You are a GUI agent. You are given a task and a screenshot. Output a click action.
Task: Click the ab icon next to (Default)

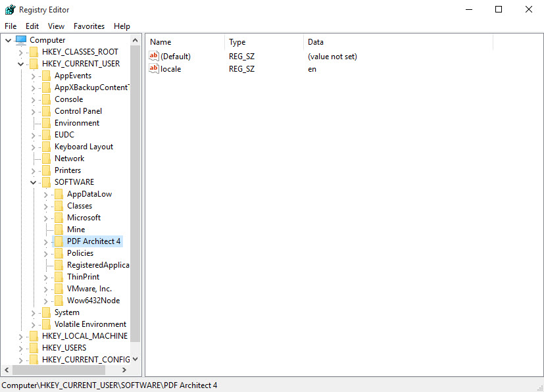point(153,57)
